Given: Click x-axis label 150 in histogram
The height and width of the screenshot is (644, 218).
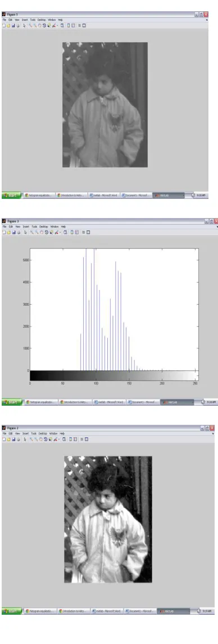Looking at the screenshot, I should [129, 383].
